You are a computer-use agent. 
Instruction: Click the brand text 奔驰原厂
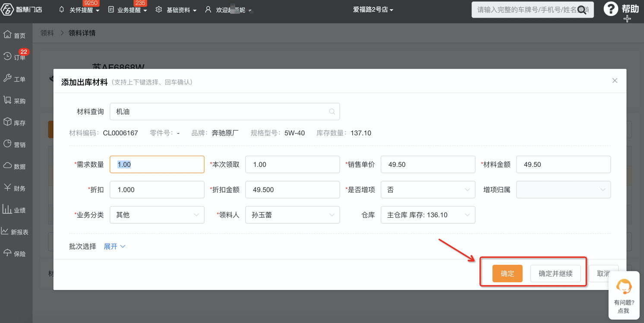click(x=225, y=133)
